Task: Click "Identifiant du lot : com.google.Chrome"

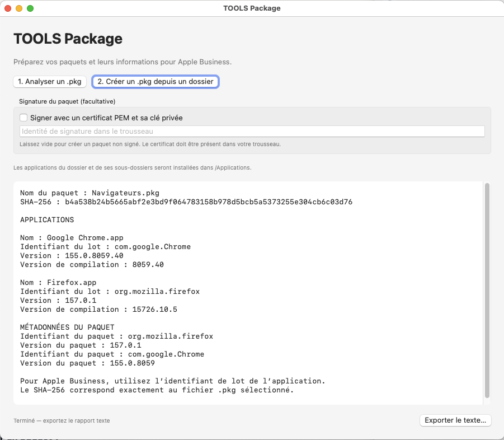Action: (x=105, y=247)
